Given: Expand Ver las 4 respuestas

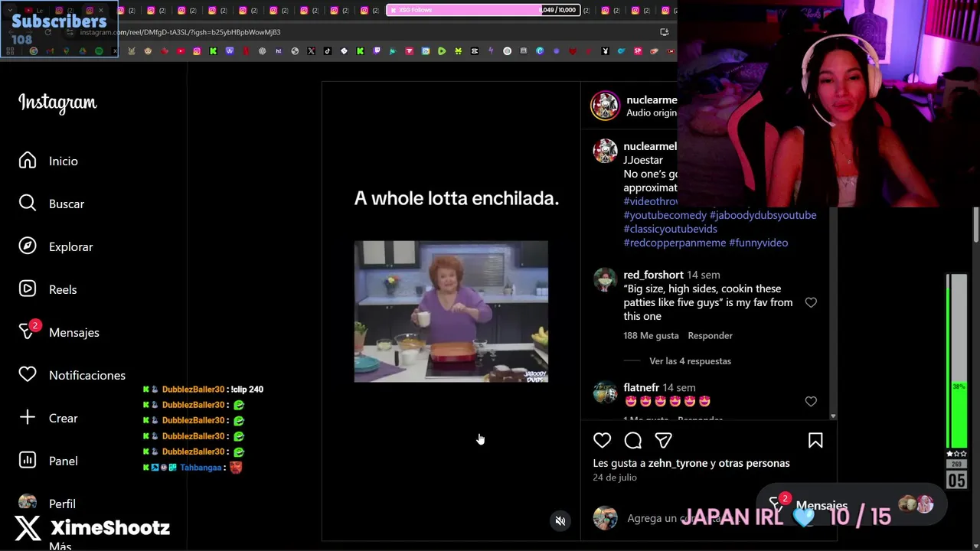Looking at the screenshot, I should pyautogui.click(x=690, y=360).
